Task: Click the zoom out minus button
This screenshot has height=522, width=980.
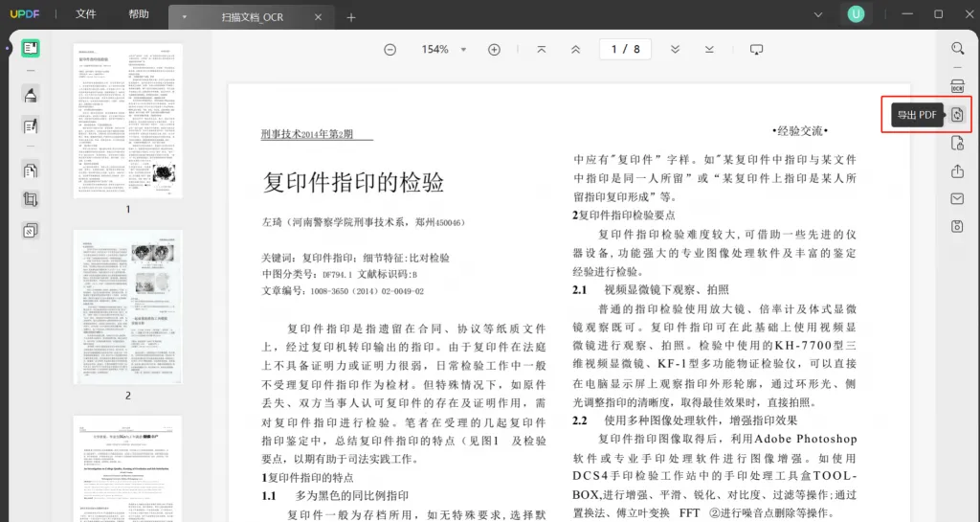Action: coord(390,50)
